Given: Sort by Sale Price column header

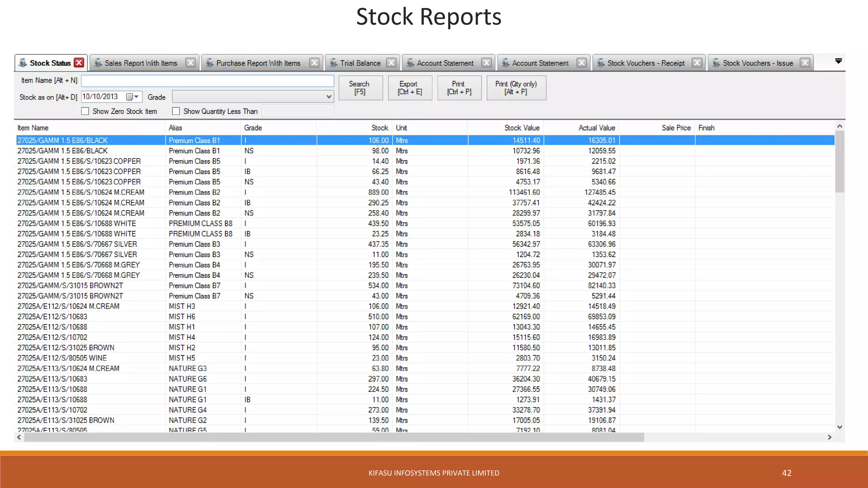Looking at the screenshot, I should (657, 128).
